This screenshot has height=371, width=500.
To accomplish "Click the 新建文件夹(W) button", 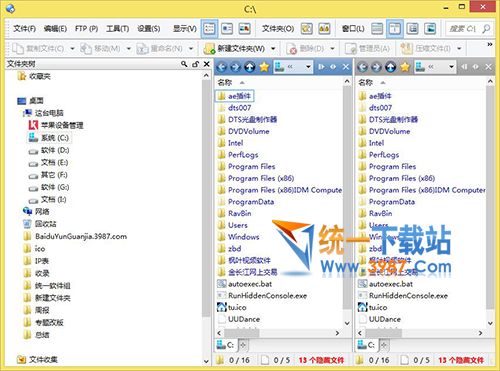I will click(x=235, y=49).
